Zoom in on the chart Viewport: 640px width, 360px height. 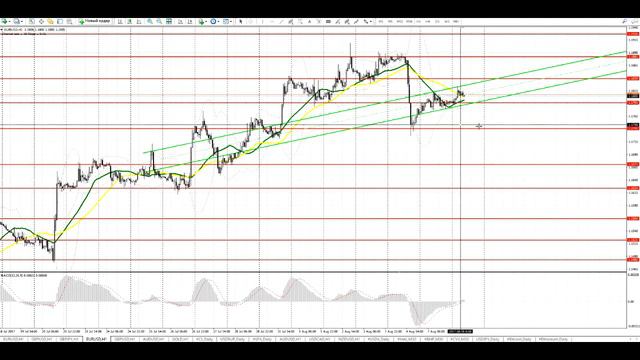click(150, 21)
